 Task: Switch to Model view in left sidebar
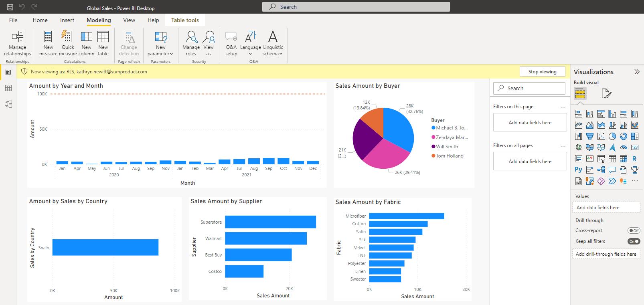click(8, 104)
